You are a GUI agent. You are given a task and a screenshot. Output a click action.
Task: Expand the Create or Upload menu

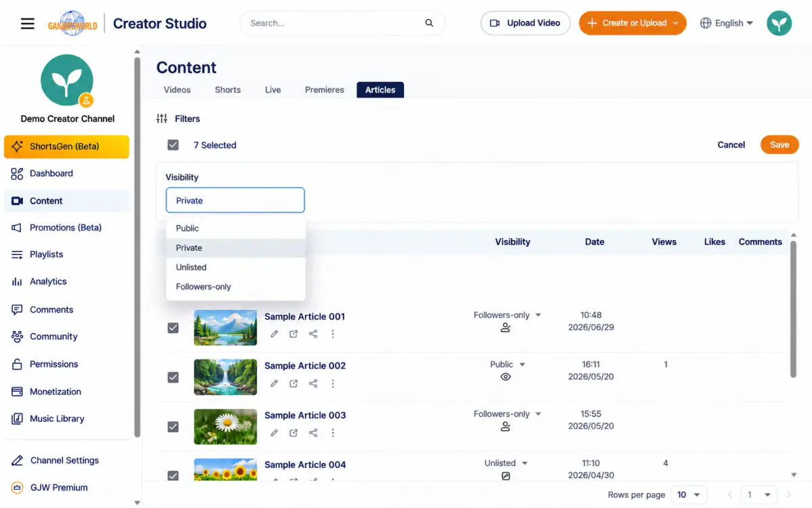(x=633, y=23)
